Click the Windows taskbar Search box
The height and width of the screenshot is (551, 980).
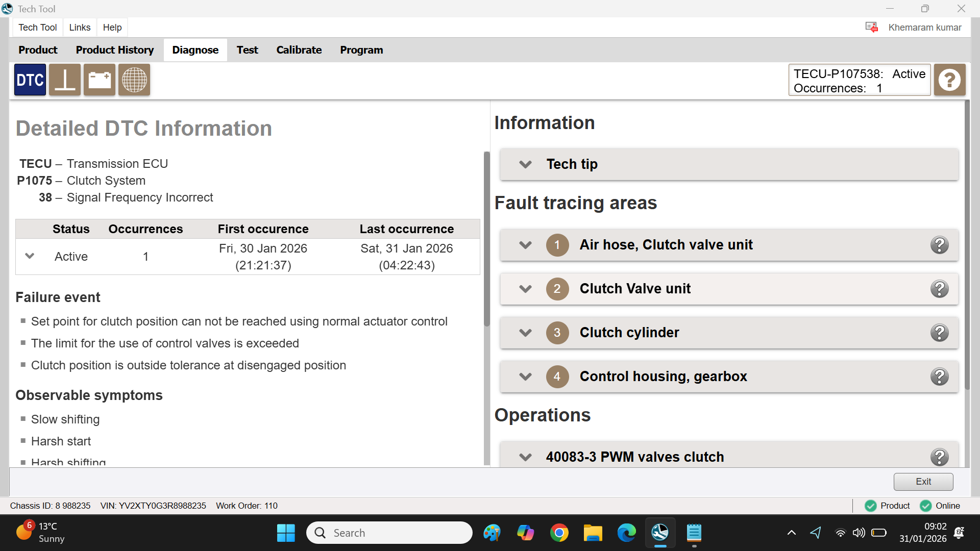389,533
